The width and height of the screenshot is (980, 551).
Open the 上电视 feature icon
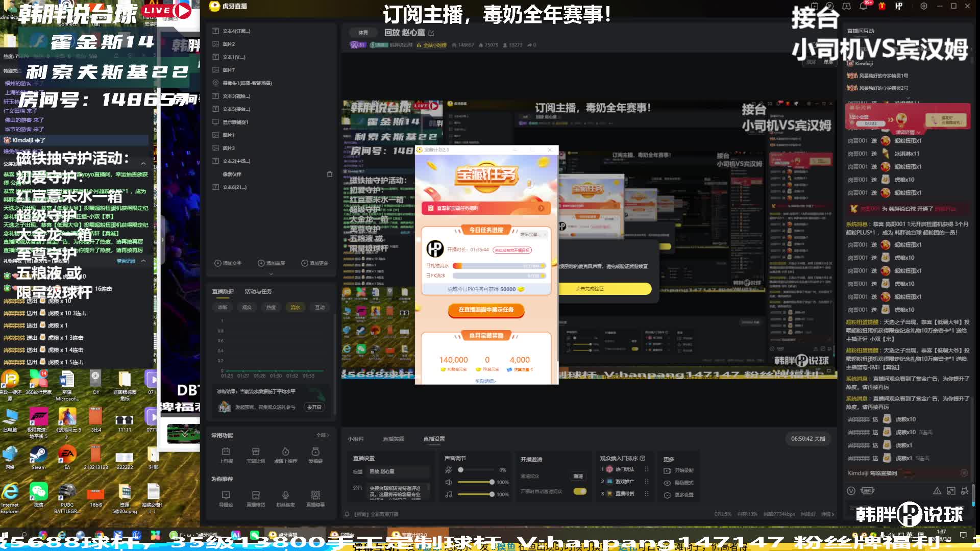[x=226, y=452]
